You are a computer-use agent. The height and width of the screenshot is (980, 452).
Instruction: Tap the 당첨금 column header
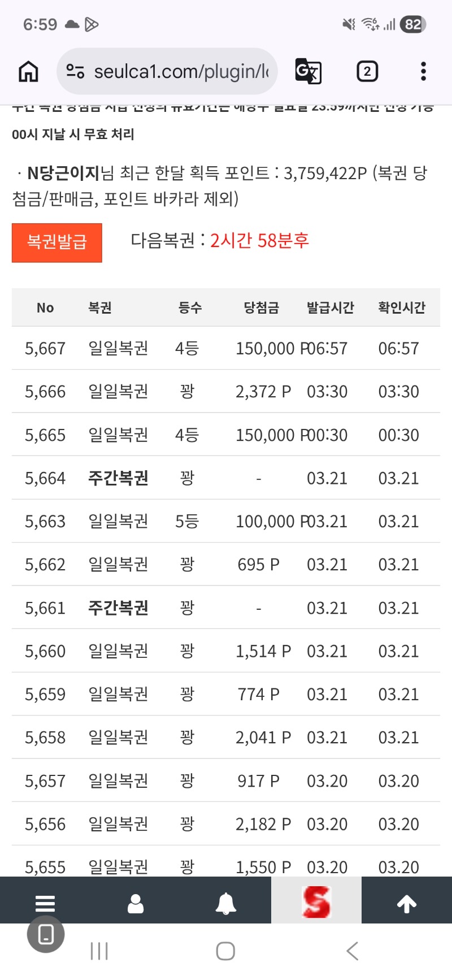click(261, 308)
